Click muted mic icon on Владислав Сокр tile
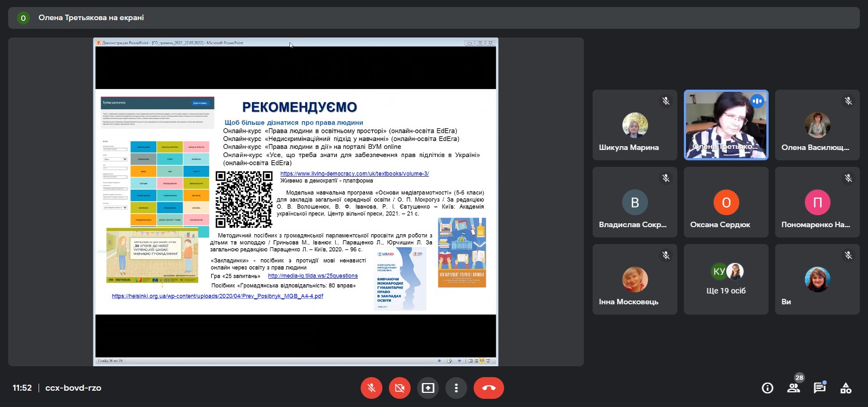This screenshot has width=868, height=407. [666, 178]
